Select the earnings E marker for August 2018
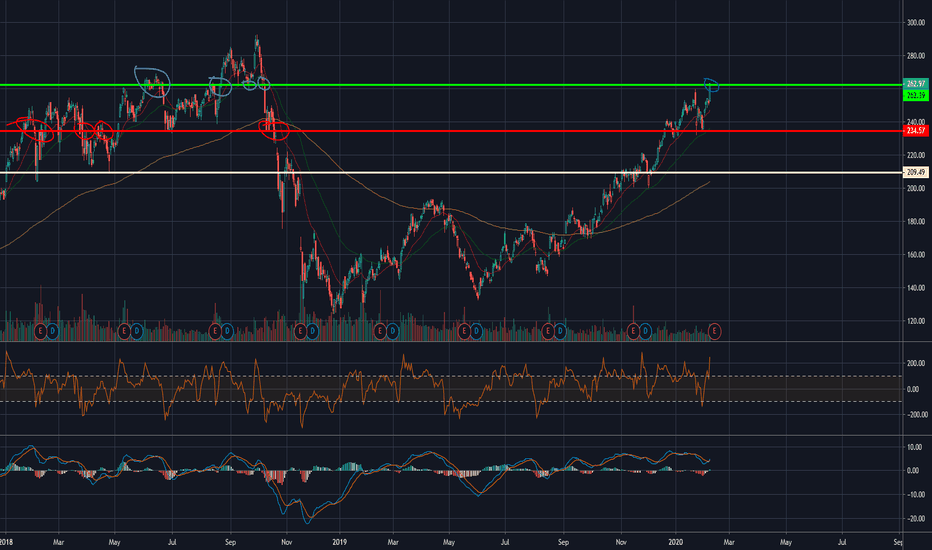 (x=215, y=331)
